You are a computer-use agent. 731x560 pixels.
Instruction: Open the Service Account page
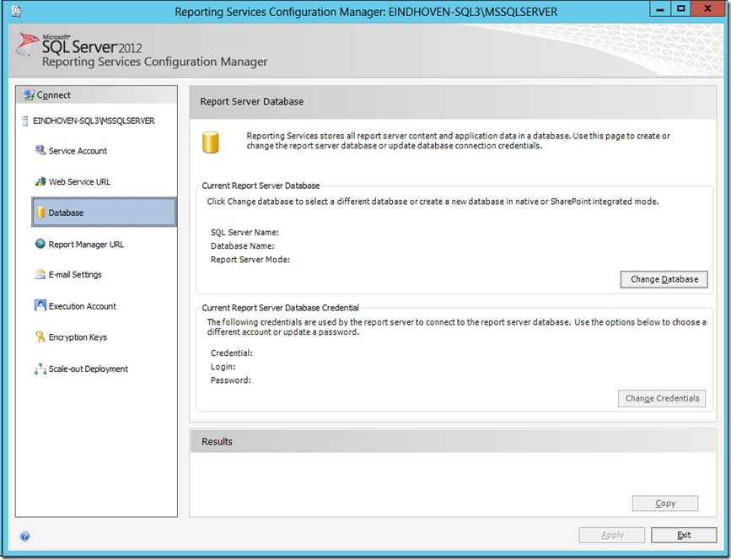click(x=78, y=151)
